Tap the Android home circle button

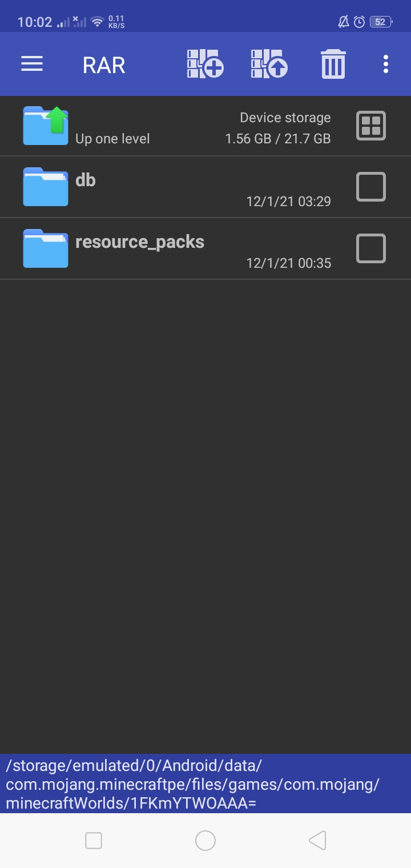click(205, 841)
